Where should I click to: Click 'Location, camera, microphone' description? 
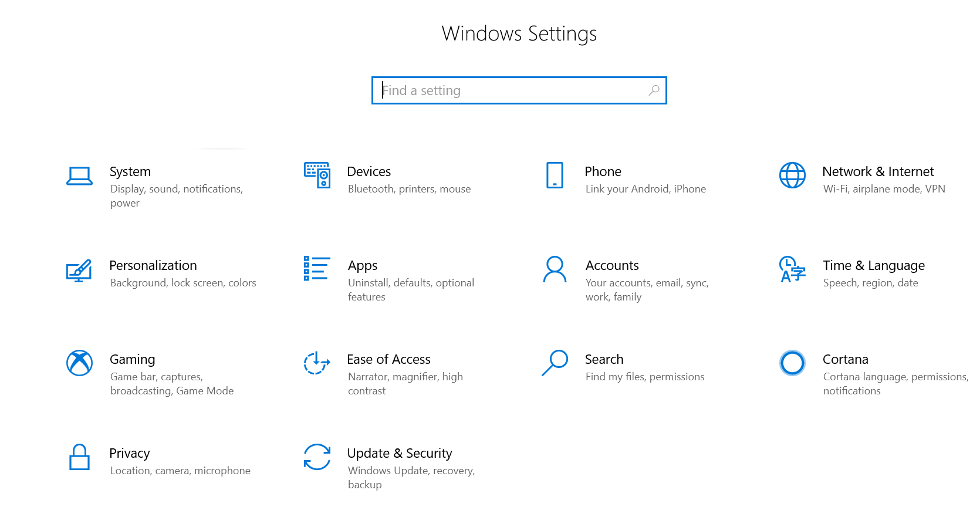click(x=180, y=471)
